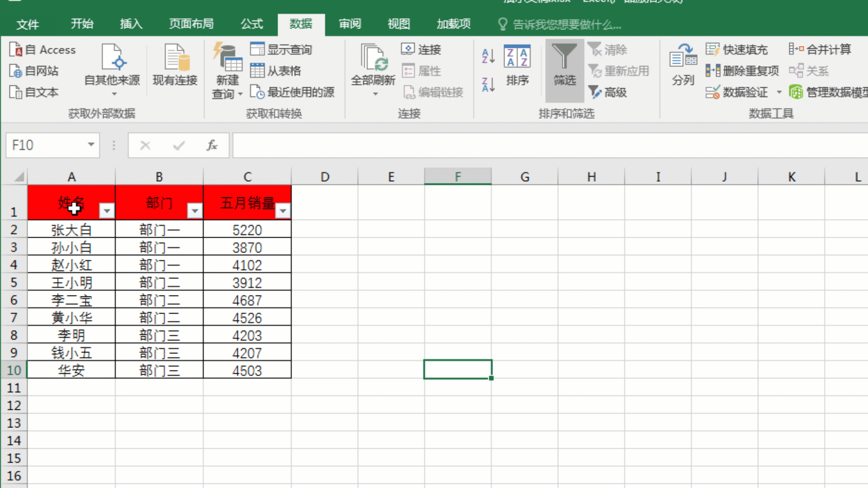868x488 pixels.
Task: Open 连接 connections dialog
Action: click(421, 50)
